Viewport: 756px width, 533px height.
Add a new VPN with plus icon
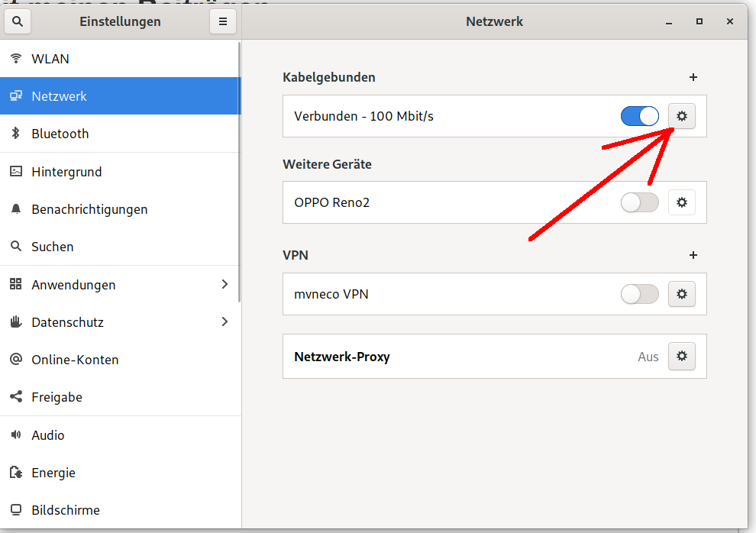[x=693, y=255]
